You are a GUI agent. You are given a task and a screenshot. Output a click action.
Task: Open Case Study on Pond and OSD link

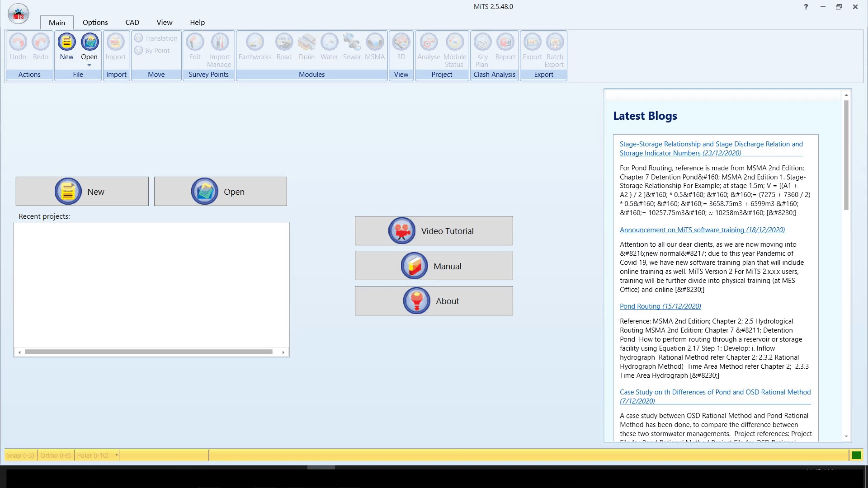(715, 396)
